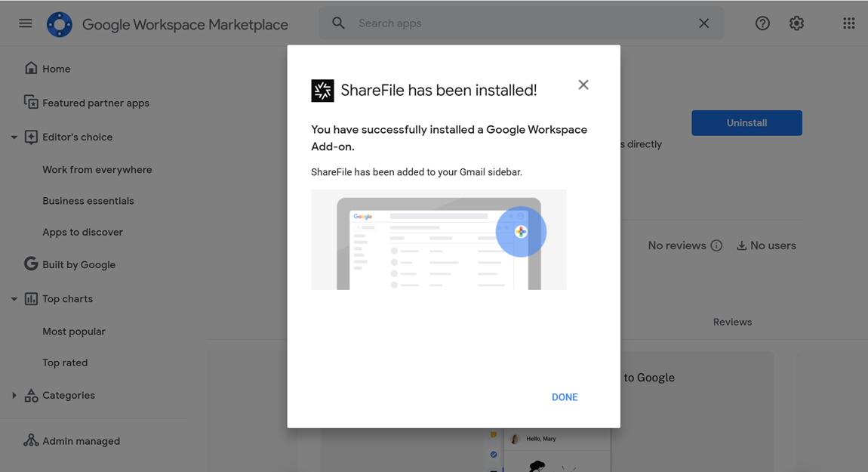
Task: Open Most popular chart
Action: tap(74, 332)
